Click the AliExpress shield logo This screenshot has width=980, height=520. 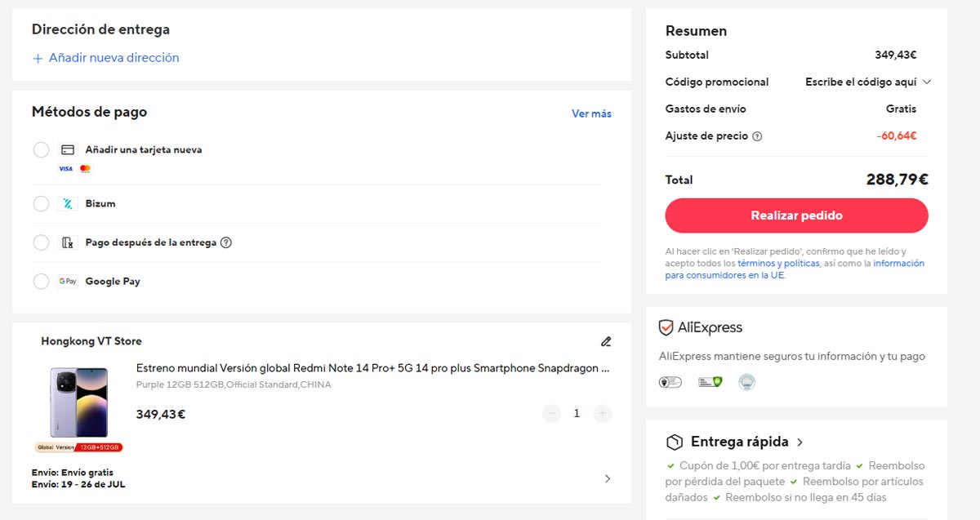click(666, 328)
